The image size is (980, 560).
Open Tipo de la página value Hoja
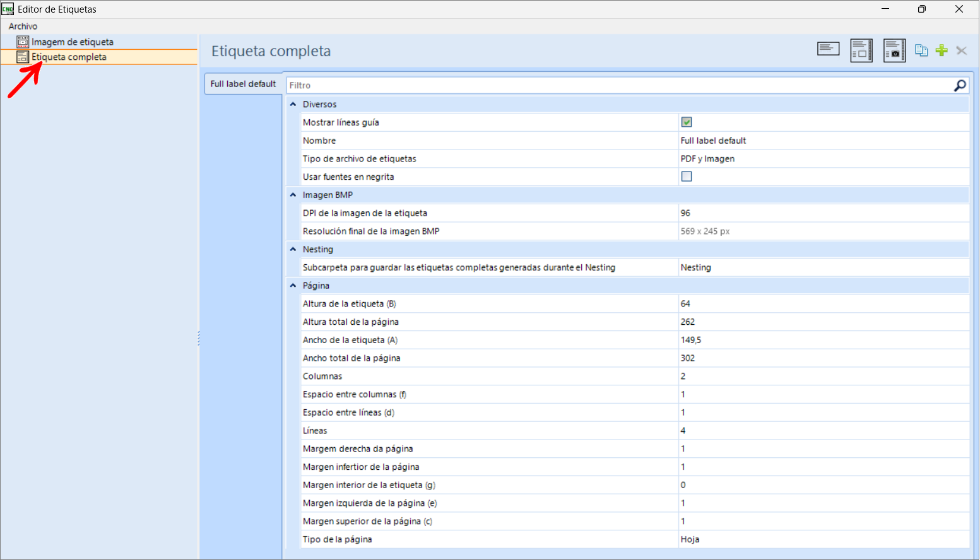tap(824, 539)
